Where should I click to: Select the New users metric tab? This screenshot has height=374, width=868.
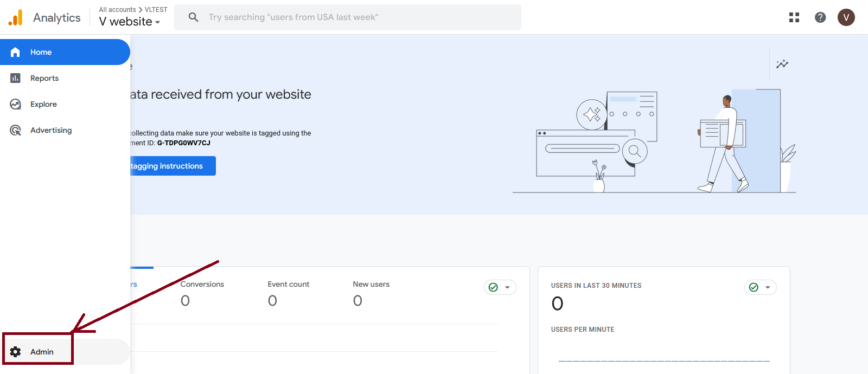coord(371,292)
